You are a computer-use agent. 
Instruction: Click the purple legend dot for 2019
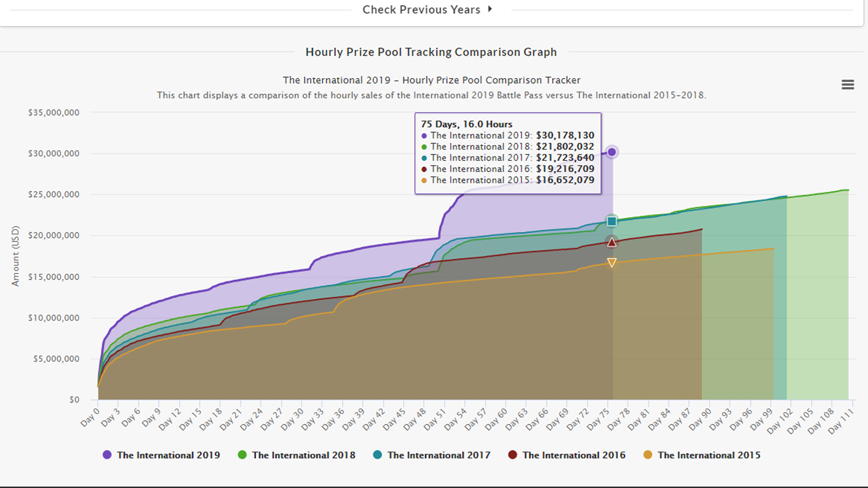coord(107,455)
